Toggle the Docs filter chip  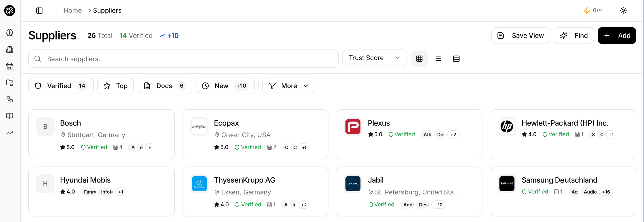165,86
